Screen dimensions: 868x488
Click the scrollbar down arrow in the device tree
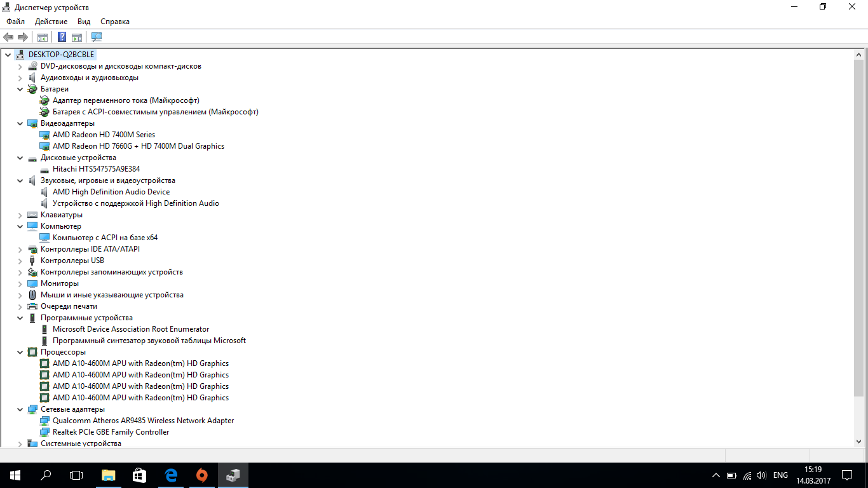(x=859, y=440)
